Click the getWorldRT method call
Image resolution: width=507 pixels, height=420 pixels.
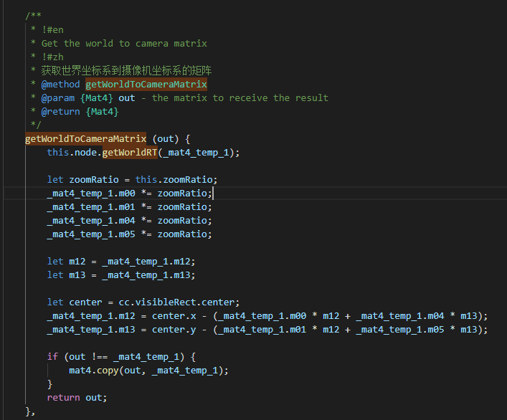130,152
